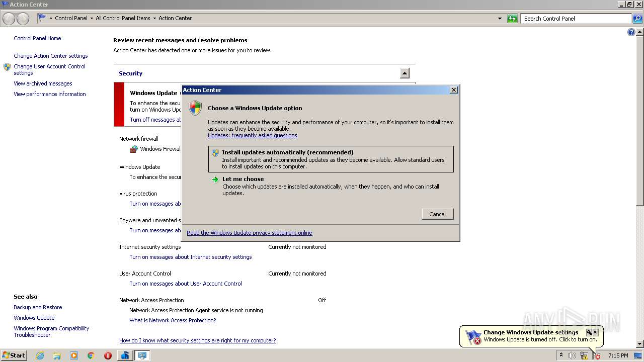Click the 7:15 PM clock
This screenshot has width=644, height=362.
[x=618, y=355]
